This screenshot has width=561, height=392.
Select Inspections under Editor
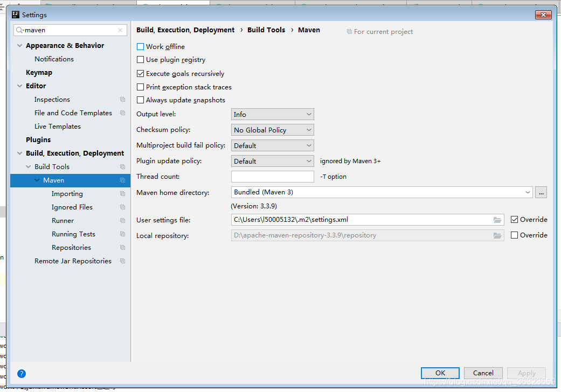pos(52,100)
